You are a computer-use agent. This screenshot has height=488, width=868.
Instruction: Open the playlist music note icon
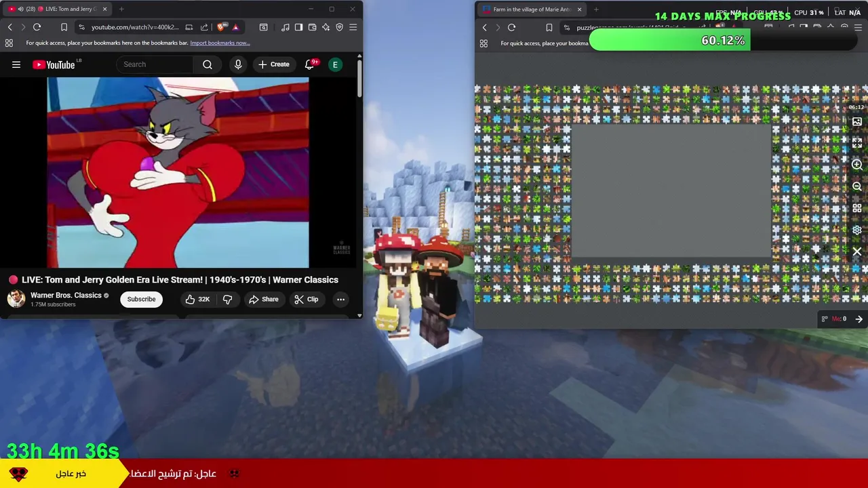285,27
